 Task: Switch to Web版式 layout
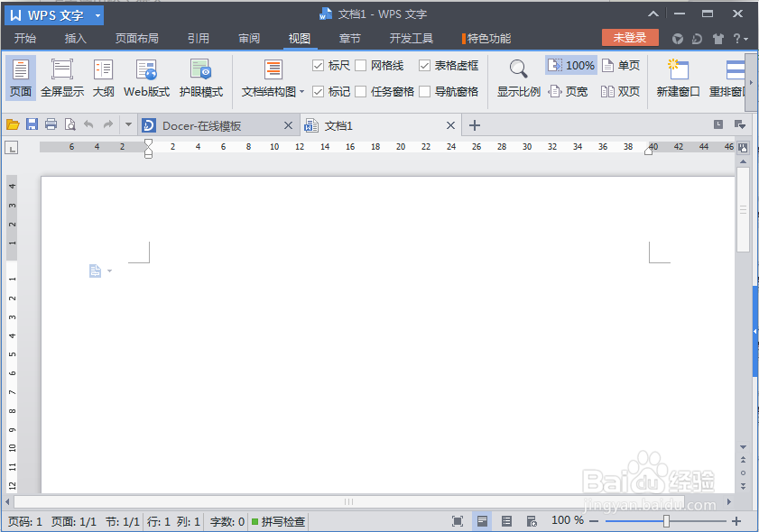pyautogui.click(x=147, y=78)
